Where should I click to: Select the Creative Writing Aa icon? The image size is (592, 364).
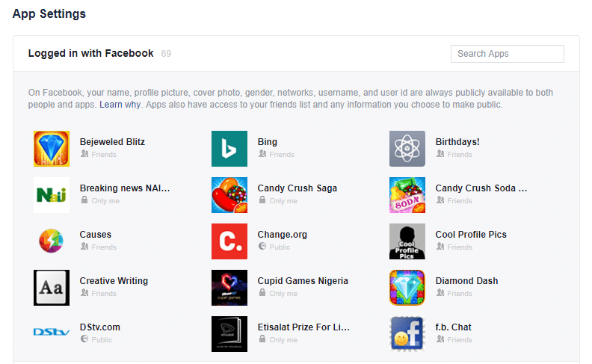tap(52, 288)
